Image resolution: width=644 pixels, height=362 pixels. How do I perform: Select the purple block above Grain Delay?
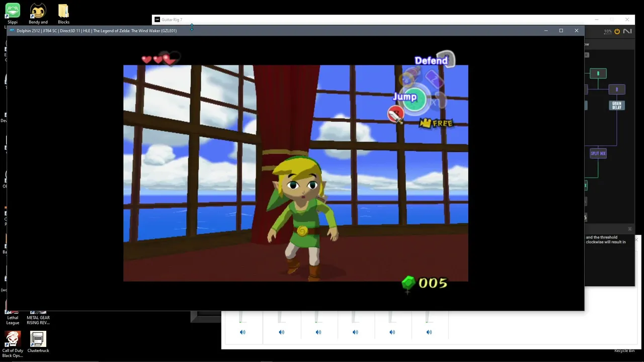[617, 89]
